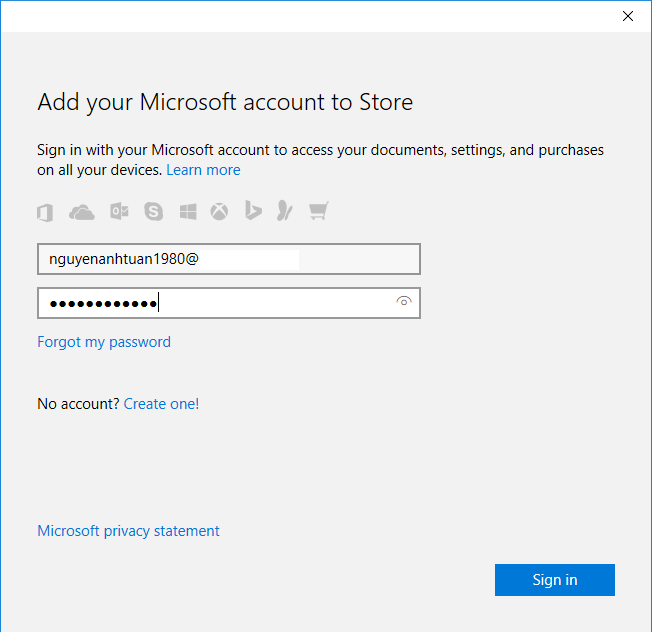
Task: Click the 'Add your Microsoft account to Store' heading
Action: click(225, 102)
